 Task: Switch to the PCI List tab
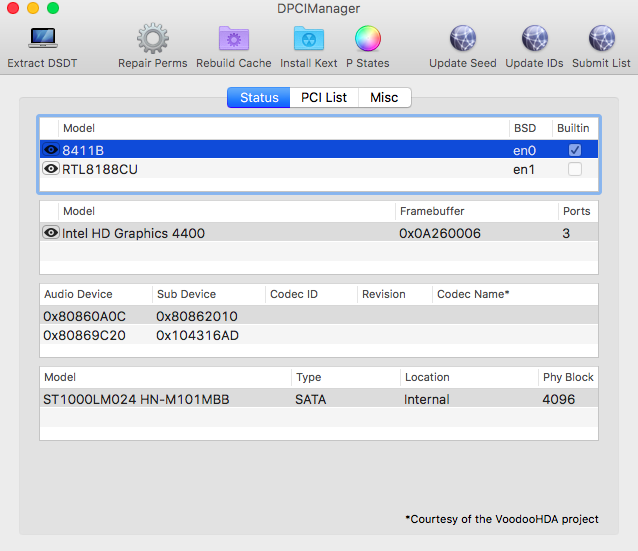click(324, 97)
